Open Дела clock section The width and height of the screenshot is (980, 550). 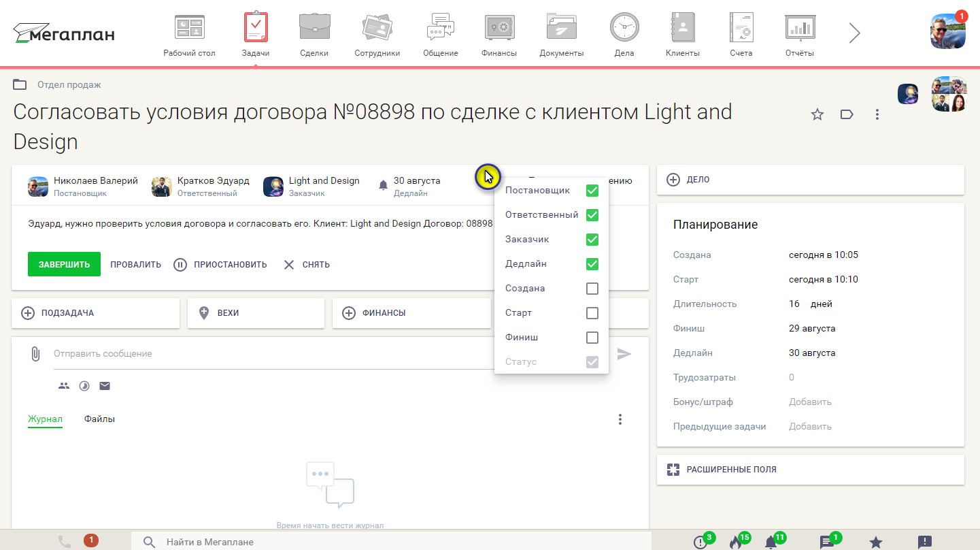[624, 35]
